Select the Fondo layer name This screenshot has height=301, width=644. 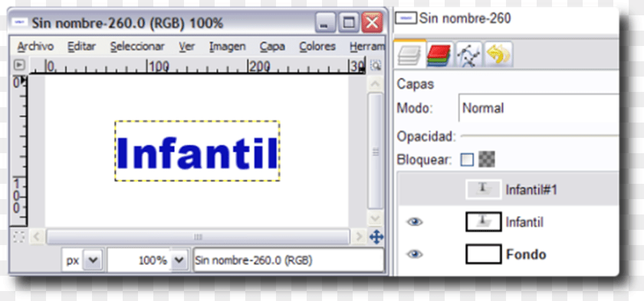click(x=526, y=254)
